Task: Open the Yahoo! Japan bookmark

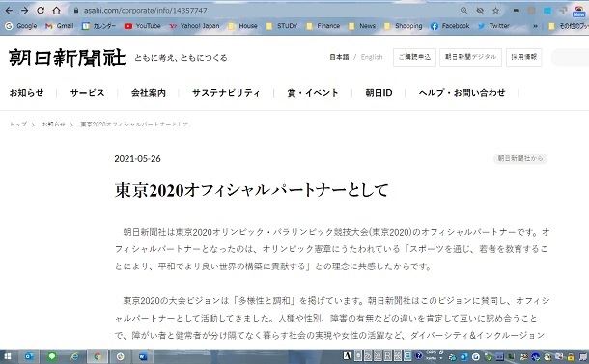Action: coord(194,26)
